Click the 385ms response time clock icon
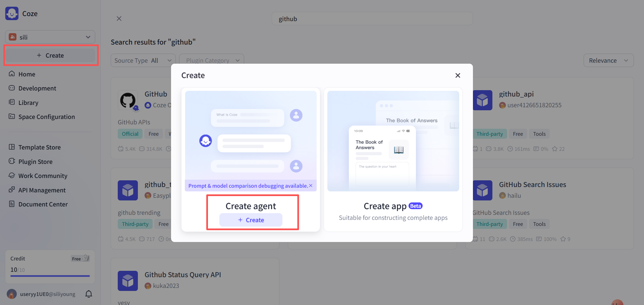The width and height of the screenshot is (644, 305). (513, 239)
